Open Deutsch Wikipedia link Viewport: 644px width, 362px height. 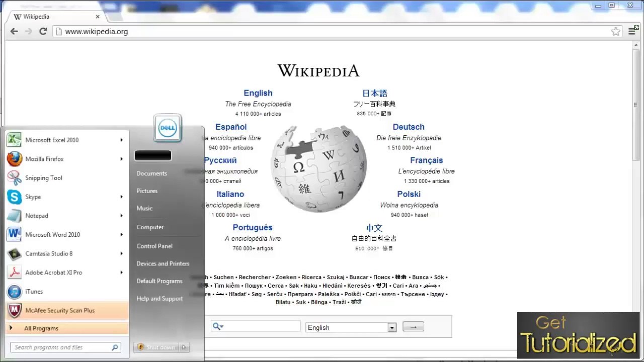coord(409,127)
